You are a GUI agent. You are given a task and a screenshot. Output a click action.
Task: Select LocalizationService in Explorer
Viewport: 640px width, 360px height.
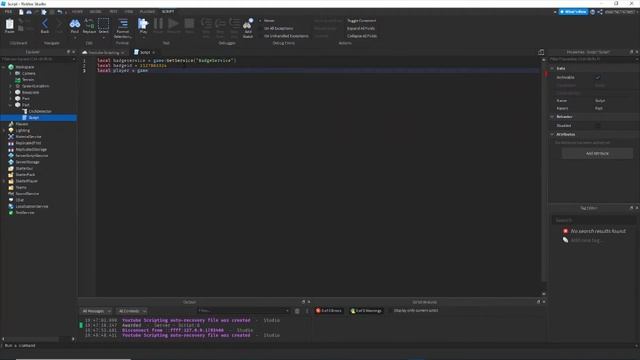coord(28,206)
